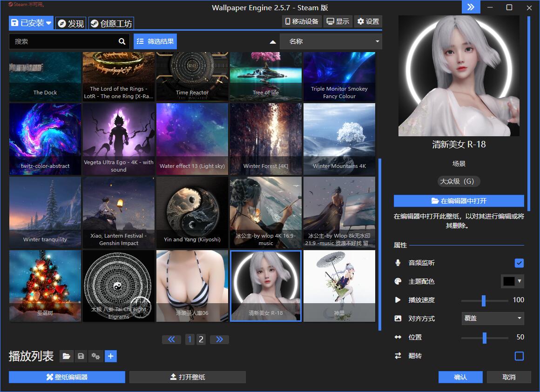Open the installed dropdown arrow
The height and width of the screenshot is (392, 540).
point(48,23)
